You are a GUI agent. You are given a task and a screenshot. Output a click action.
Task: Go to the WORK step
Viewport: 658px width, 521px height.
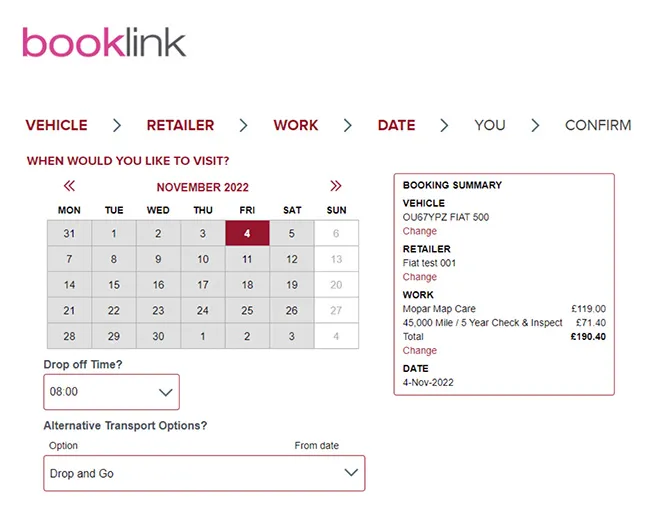(x=296, y=126)
